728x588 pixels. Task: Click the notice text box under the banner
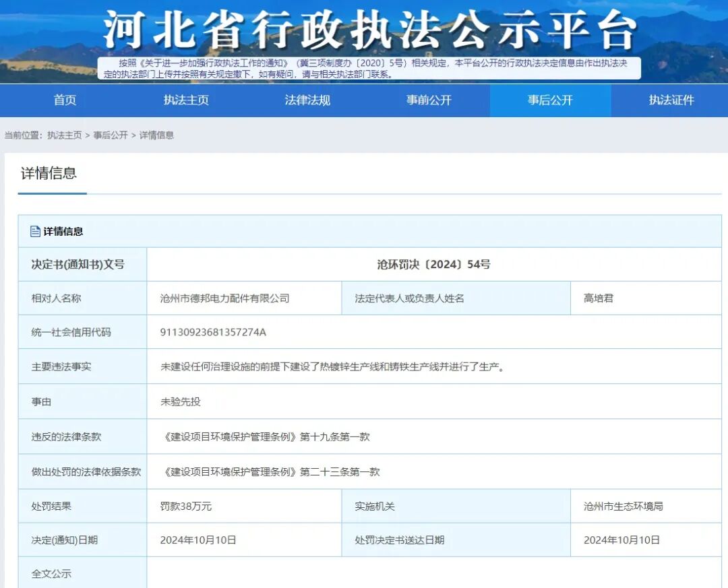tap(369, 68)
